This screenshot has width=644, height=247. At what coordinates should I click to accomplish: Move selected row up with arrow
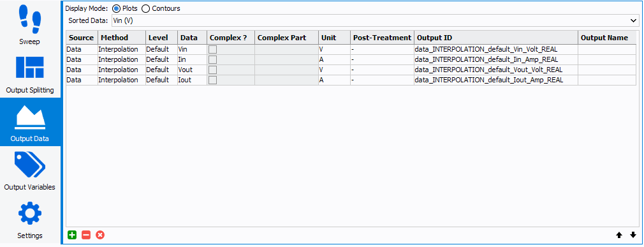(x=618, y=235)
